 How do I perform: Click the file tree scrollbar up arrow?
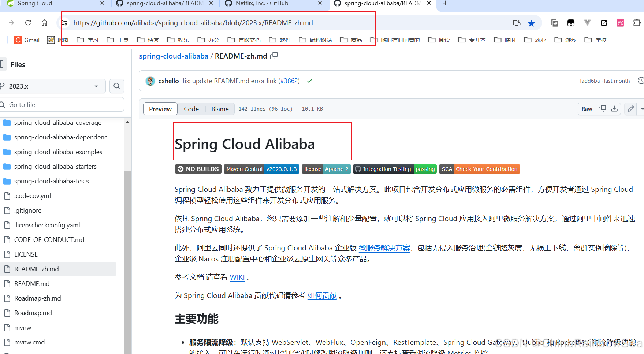pyautogui.click(x=127, y=122)
